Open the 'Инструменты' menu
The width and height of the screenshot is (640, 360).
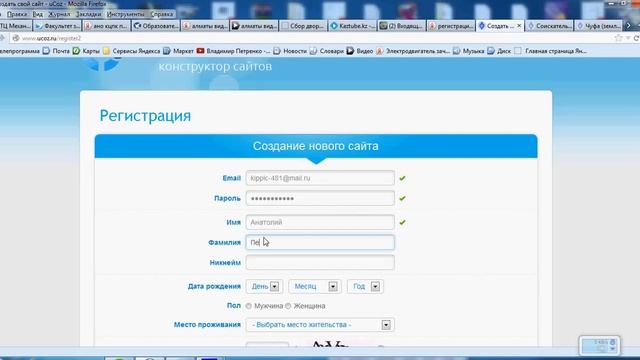125,14
